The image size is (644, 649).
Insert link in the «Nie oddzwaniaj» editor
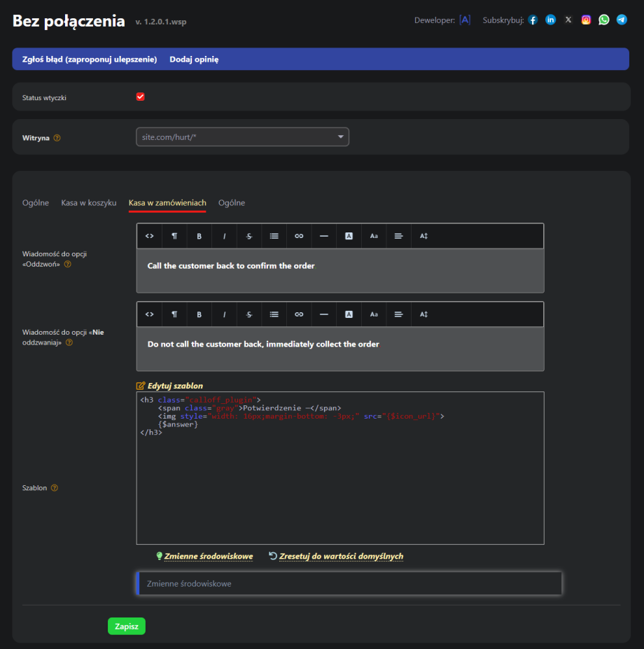coord(299,314)
